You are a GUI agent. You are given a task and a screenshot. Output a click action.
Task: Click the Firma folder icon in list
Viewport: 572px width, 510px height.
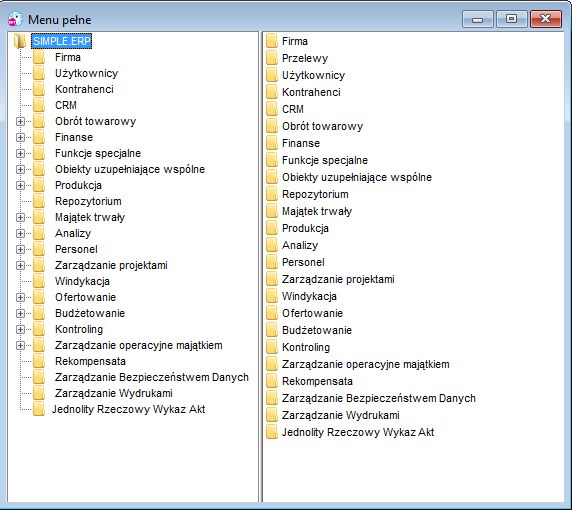pyautogui.click(x=272, y=41)
